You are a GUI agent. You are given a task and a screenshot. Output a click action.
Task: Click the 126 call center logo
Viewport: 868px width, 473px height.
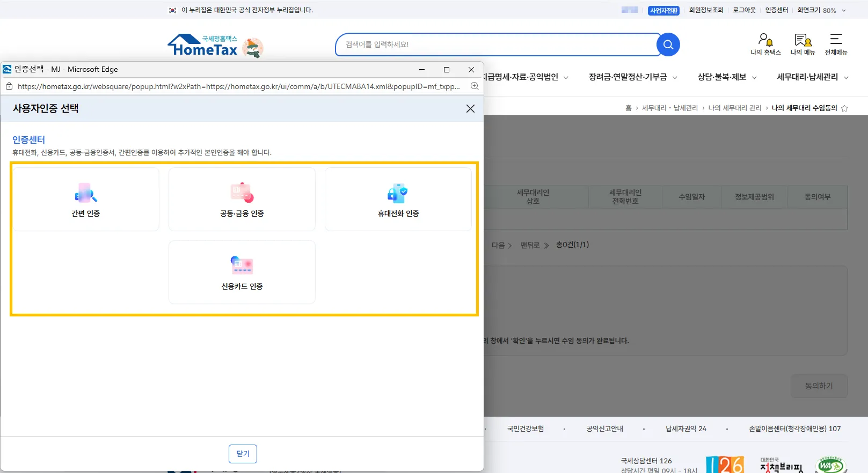tap(725, 464)
